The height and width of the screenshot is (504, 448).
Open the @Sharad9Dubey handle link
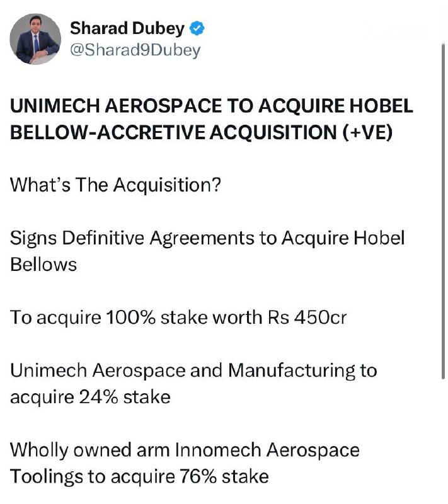(x=135, y=50)
